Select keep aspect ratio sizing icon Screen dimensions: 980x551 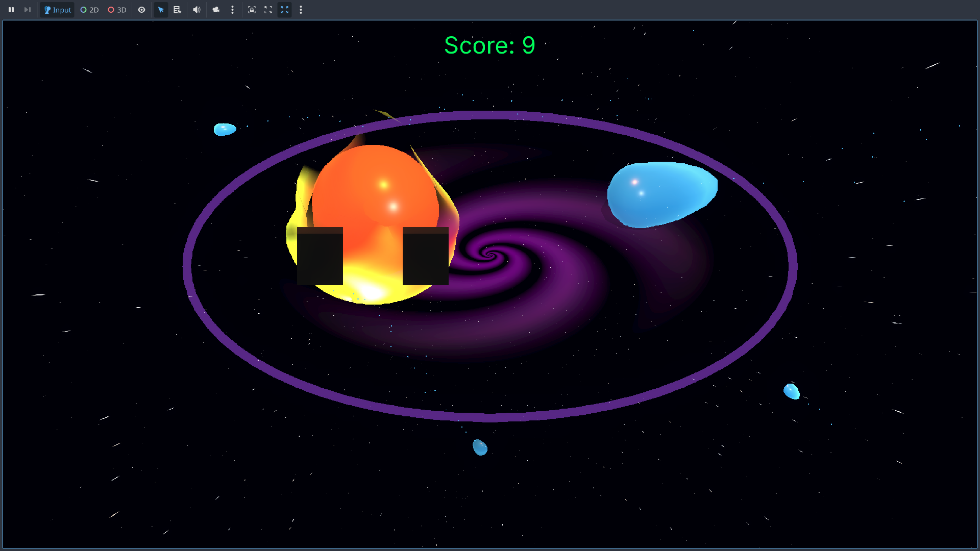268,10
